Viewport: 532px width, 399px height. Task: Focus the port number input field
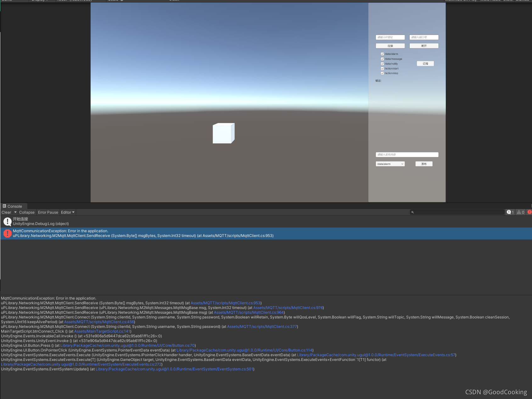pos(424,37)
